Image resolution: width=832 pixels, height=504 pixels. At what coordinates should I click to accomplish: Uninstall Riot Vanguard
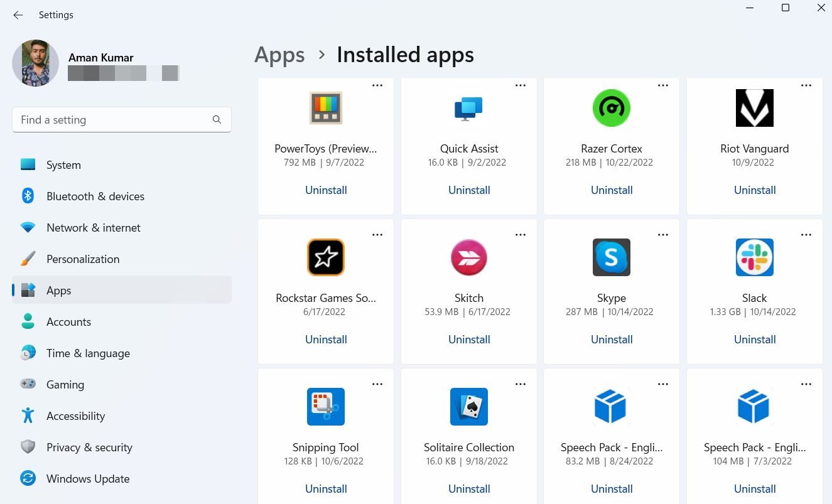point(755,190)
